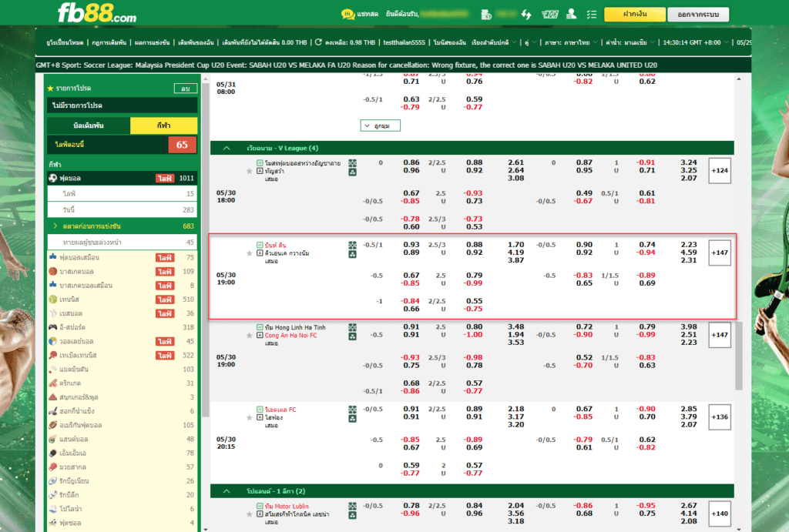Switch to the บิลเดิมพัน tab
789x532 pixels.
pos(89,125)
